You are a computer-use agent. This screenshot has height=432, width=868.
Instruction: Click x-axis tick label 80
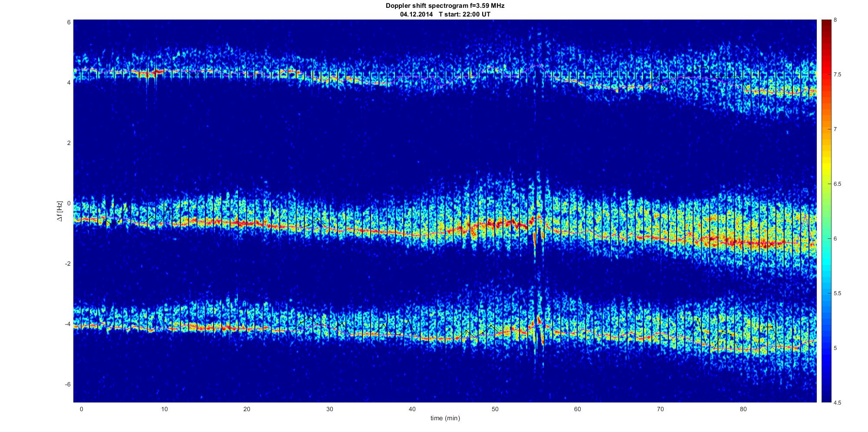pos(743,409)
